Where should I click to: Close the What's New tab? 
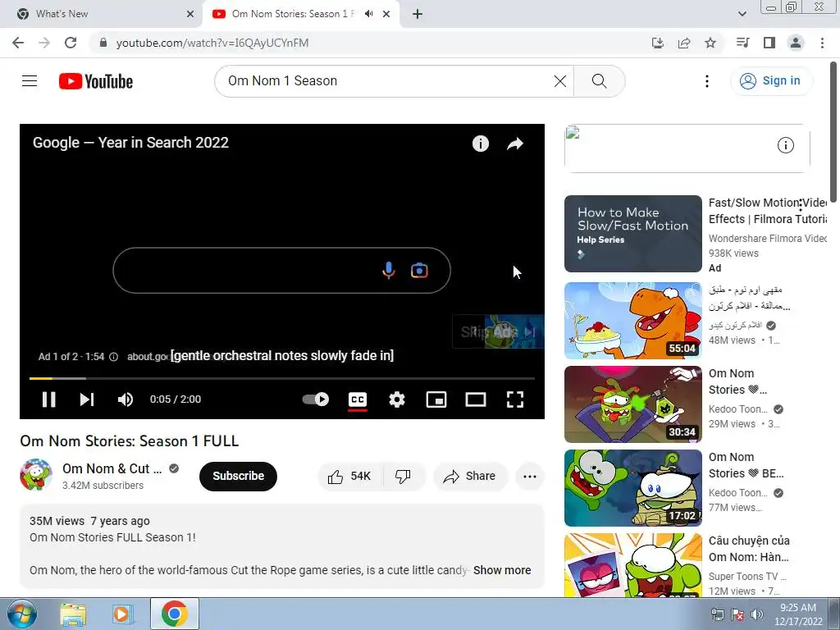190,14
